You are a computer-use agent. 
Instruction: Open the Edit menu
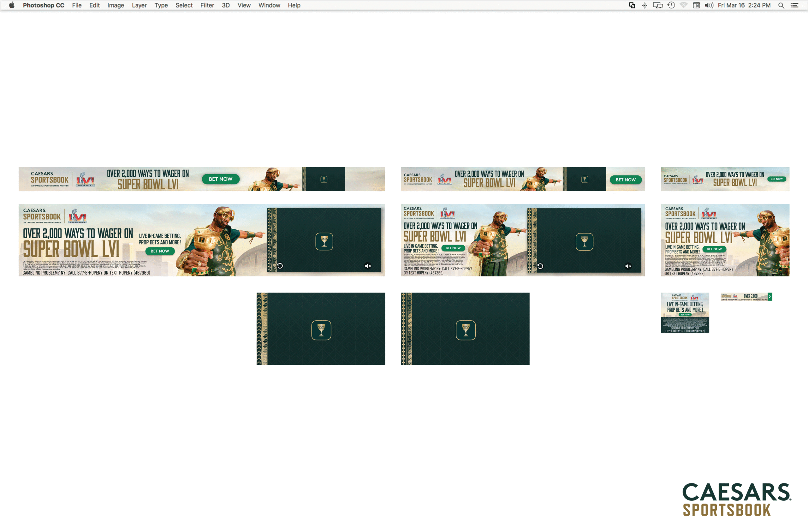point(94,5)
